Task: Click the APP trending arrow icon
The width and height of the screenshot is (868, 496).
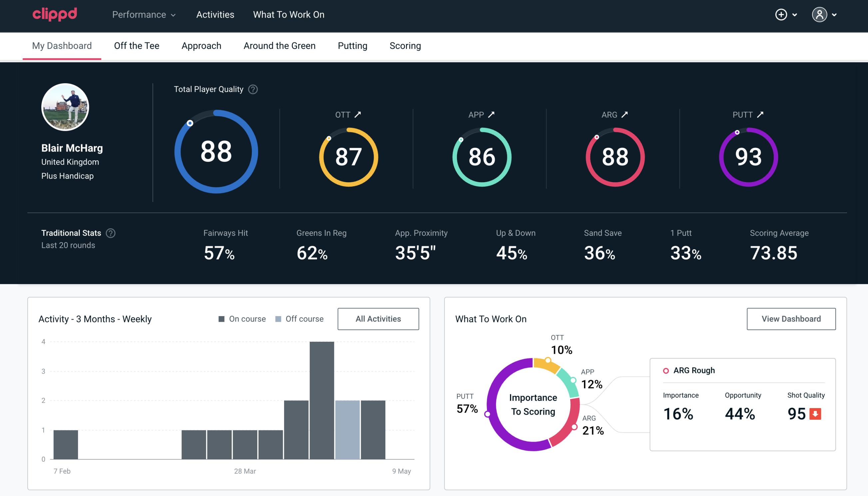Action: point(492,115)
